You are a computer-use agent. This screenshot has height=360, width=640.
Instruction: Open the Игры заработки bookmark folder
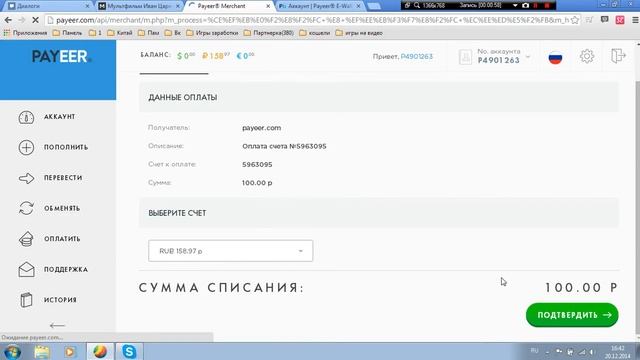pos(212,33)
